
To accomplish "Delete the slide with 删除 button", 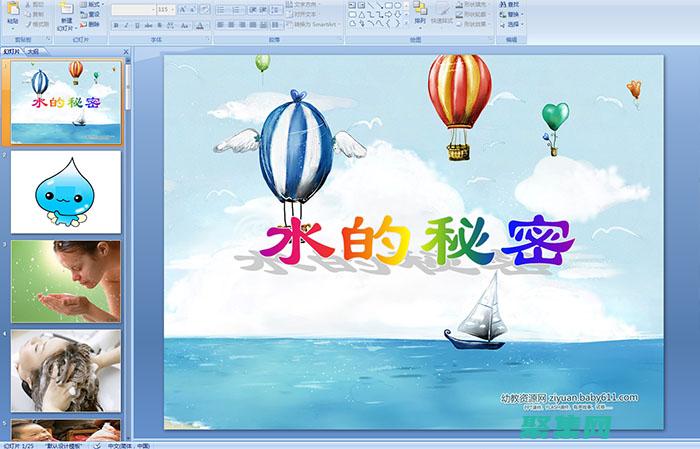I will click(90, 24).
